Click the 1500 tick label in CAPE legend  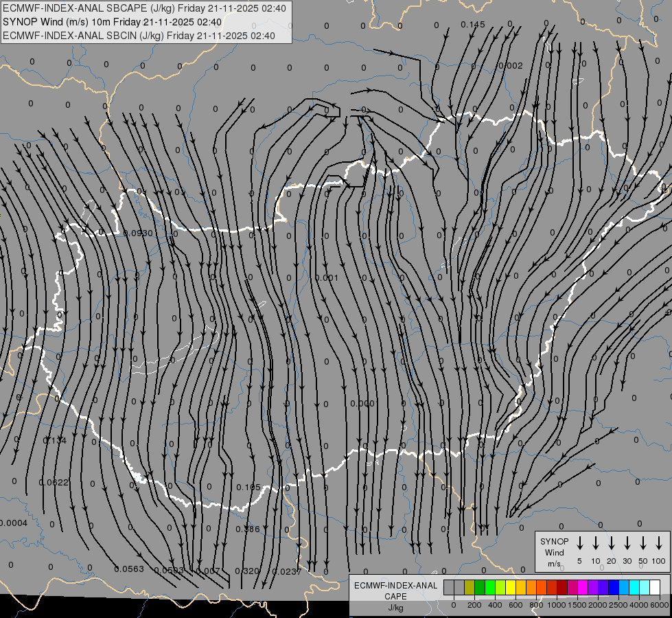point(577,605)
